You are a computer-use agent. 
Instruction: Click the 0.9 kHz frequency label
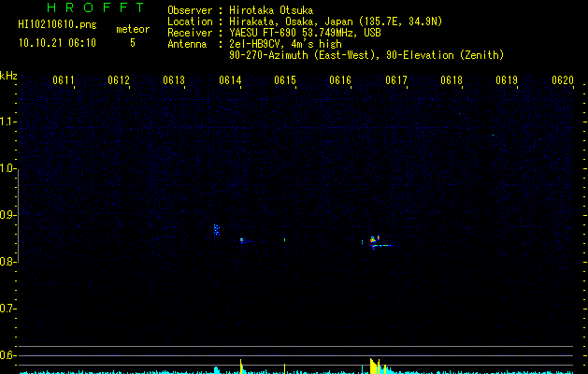7,215
